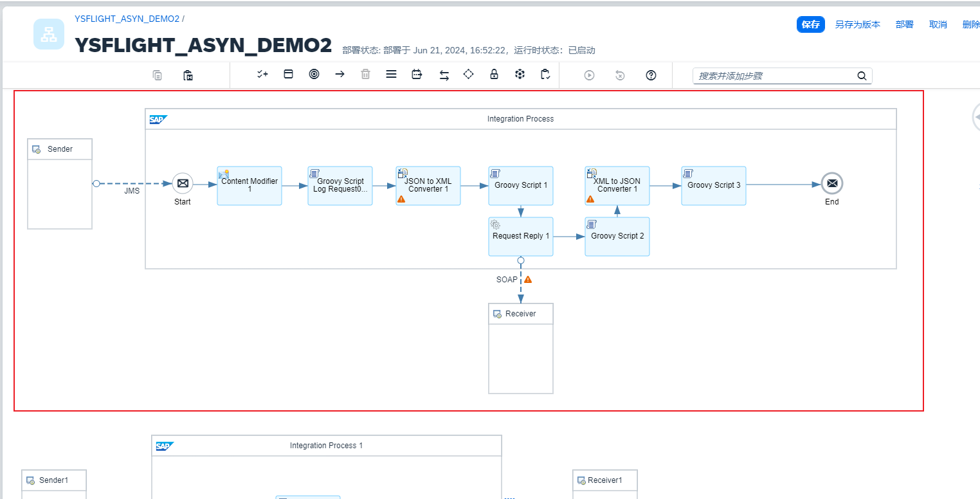Viewport: 980px width, 499px height.
Task: Click the paste icon in the toolbar
Action: [x=188, y=75]
